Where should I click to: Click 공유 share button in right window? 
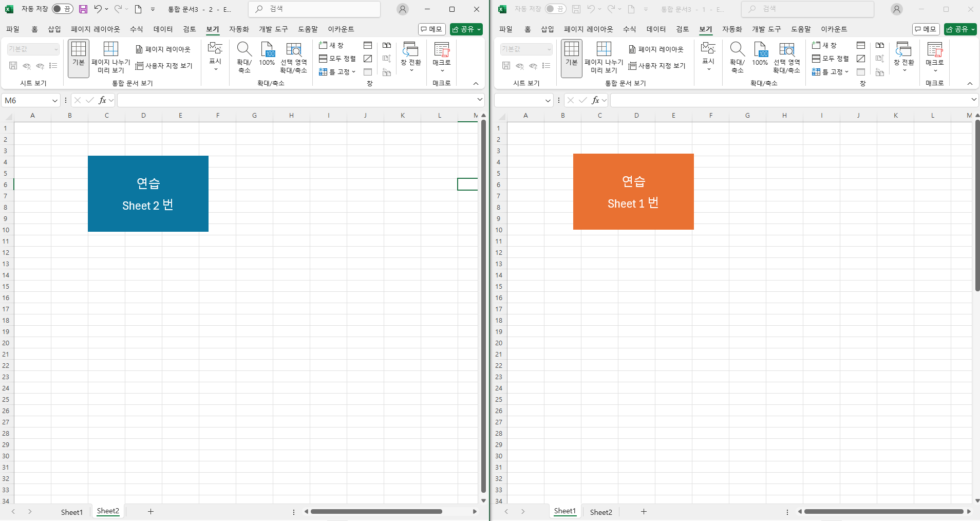click(960, 29)
